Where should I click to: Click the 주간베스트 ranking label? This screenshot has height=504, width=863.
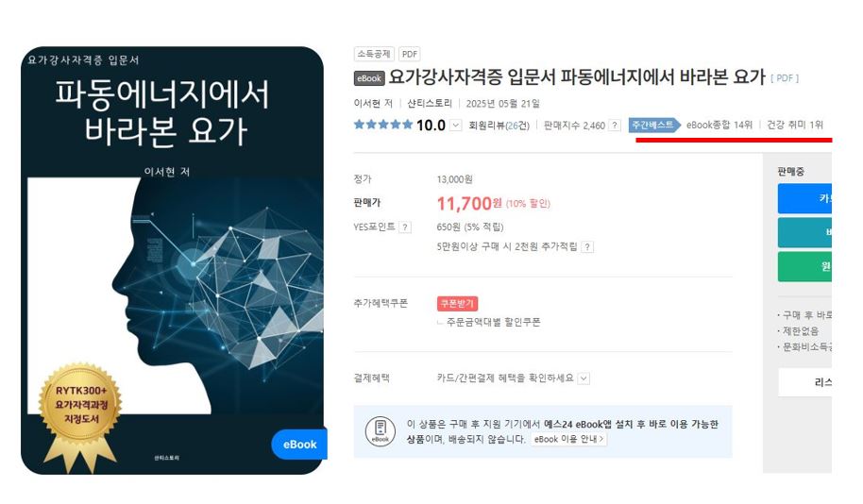coord(653,125)
